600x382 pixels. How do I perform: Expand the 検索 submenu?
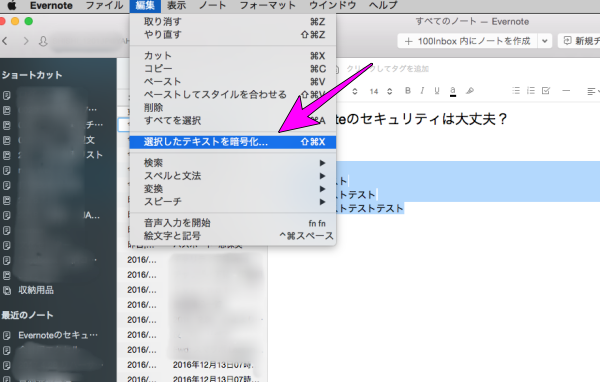(233, 163)
